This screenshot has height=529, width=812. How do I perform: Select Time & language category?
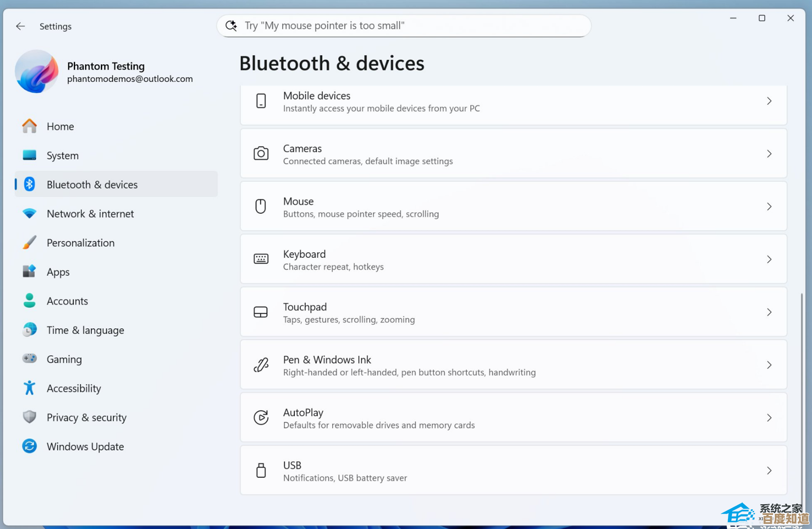[85, 330]
